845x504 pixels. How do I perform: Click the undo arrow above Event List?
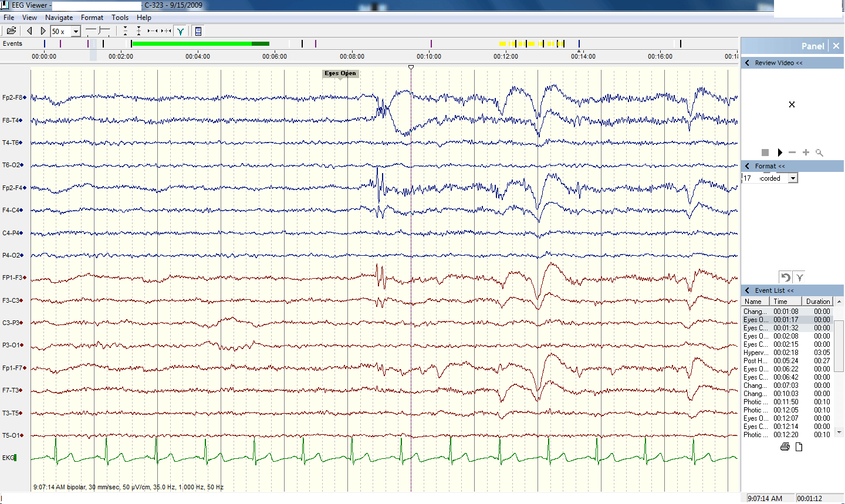[785, 278]
